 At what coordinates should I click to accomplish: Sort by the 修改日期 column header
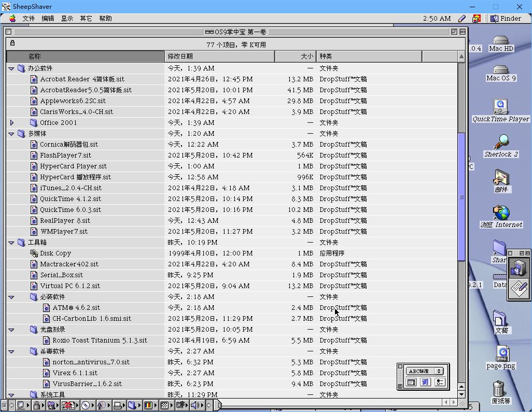219,56
